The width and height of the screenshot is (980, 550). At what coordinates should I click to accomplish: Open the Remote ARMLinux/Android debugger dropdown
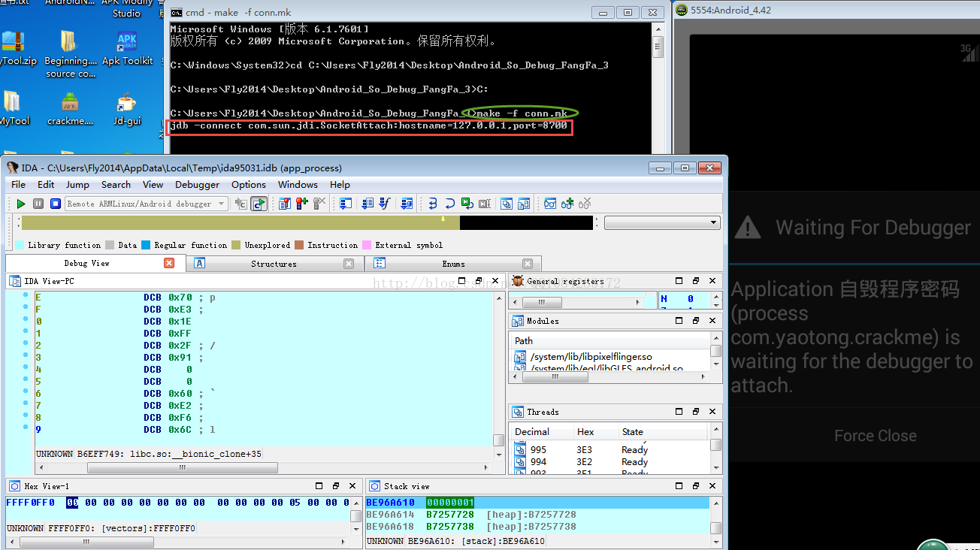146,204
